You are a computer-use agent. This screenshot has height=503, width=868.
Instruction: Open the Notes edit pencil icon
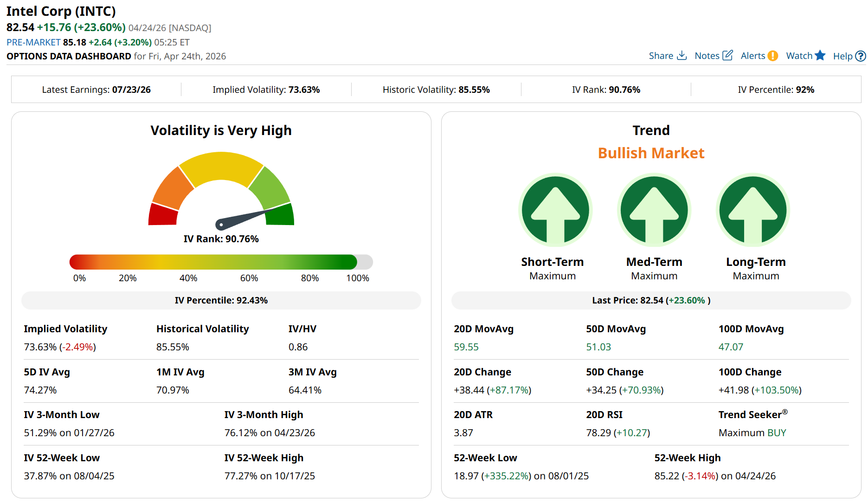click(727, 56)
